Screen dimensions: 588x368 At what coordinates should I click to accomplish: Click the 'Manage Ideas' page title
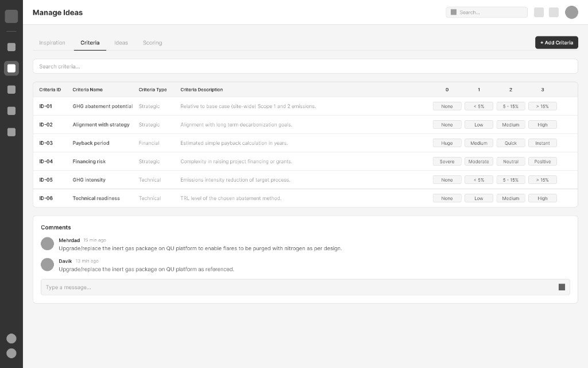coord(57,13)
